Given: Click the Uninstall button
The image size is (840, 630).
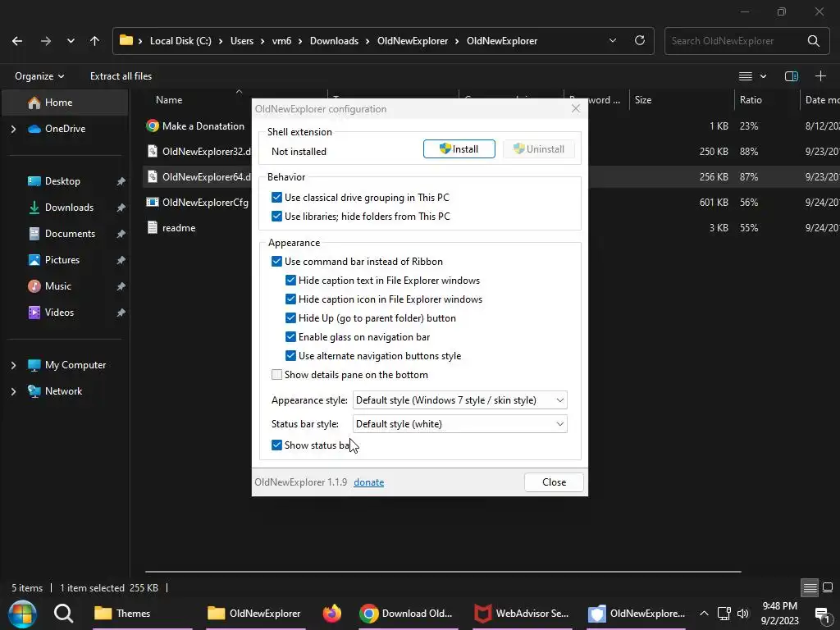Looking at the screenshot, I should tap(539, 149).
